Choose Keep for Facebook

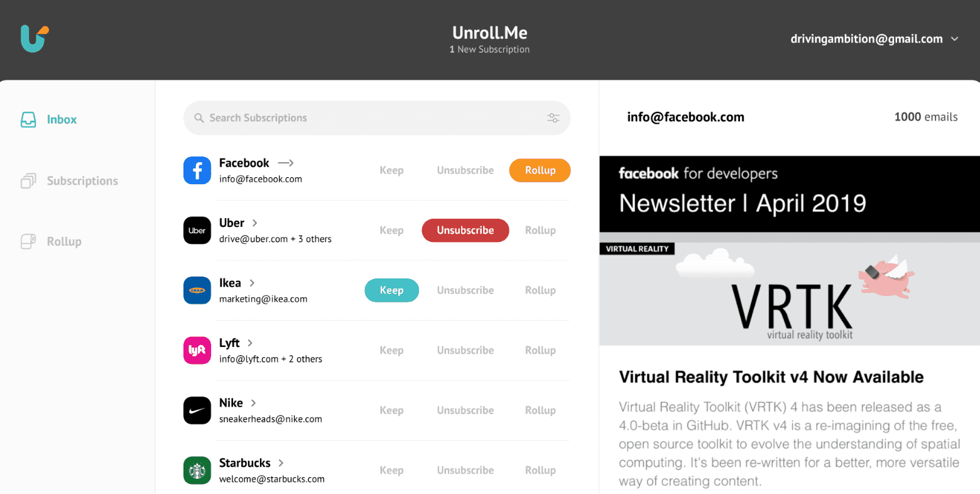391,170
